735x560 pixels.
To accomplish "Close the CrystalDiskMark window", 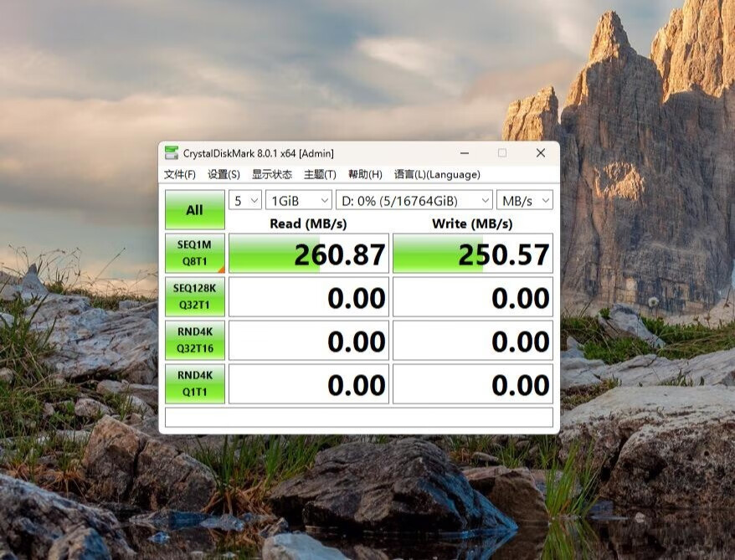I will 541,153.
